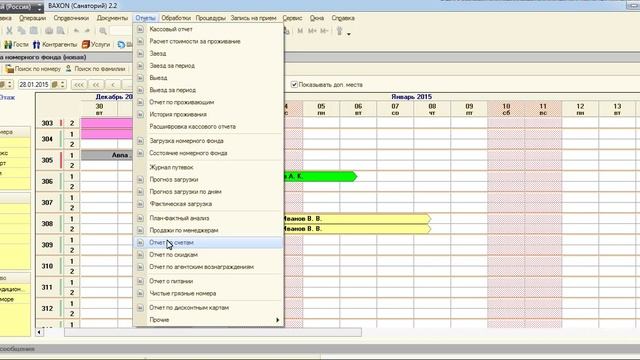640x360 pixels.
Task: Select Журнал путевок menu entry
Action: coord(209,167)
